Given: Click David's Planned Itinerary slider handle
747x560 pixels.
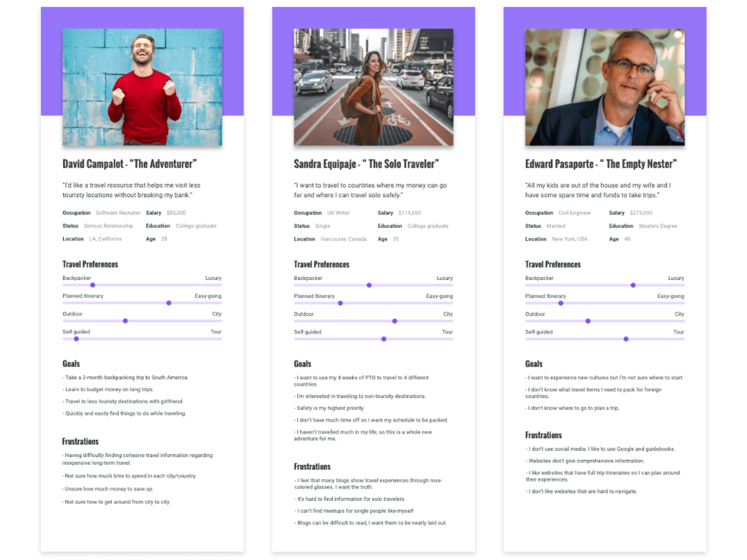Looking at the screenshot, I should click(169, 303).
